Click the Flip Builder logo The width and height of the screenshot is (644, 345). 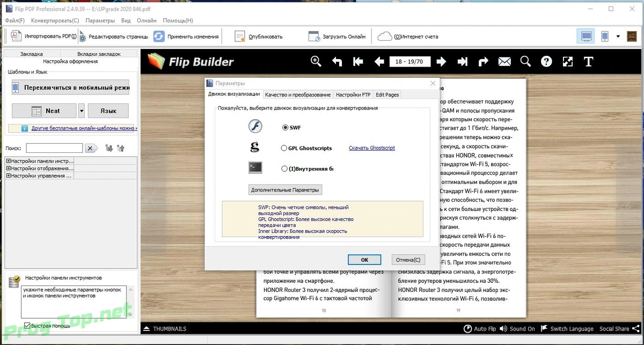(191, 61)
